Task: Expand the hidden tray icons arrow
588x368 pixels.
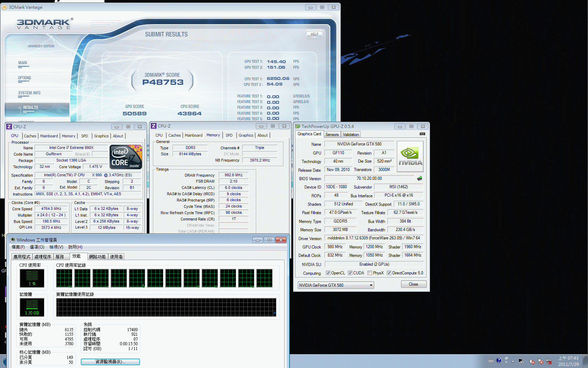Action: click(513, 361)
